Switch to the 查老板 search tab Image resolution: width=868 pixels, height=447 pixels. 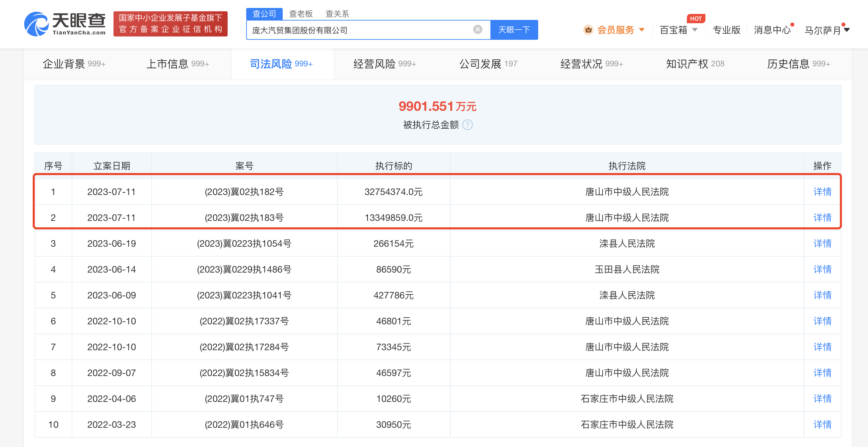(301, 14)
